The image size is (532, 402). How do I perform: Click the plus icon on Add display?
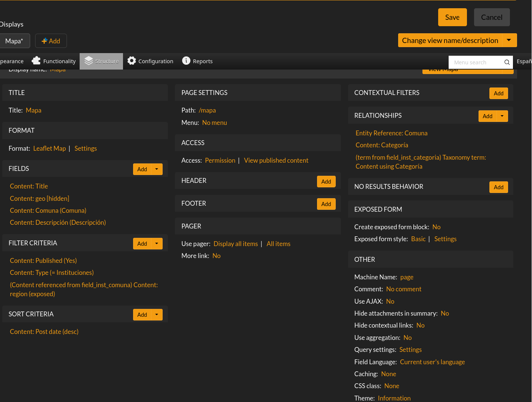tap(44, 41)
